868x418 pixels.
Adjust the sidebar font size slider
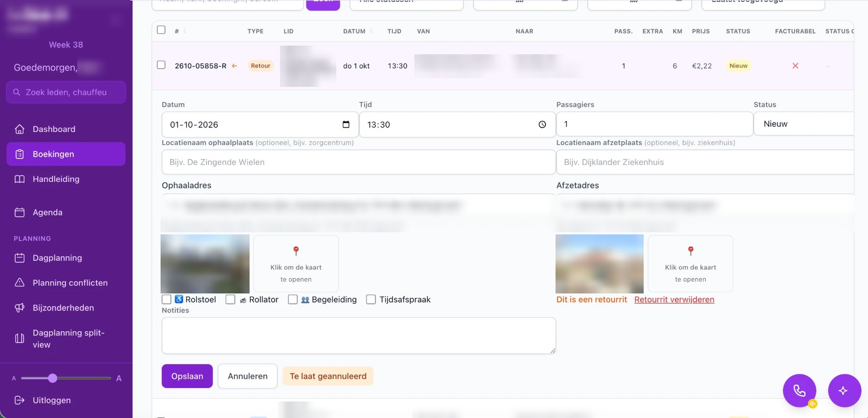click(53, 378)
